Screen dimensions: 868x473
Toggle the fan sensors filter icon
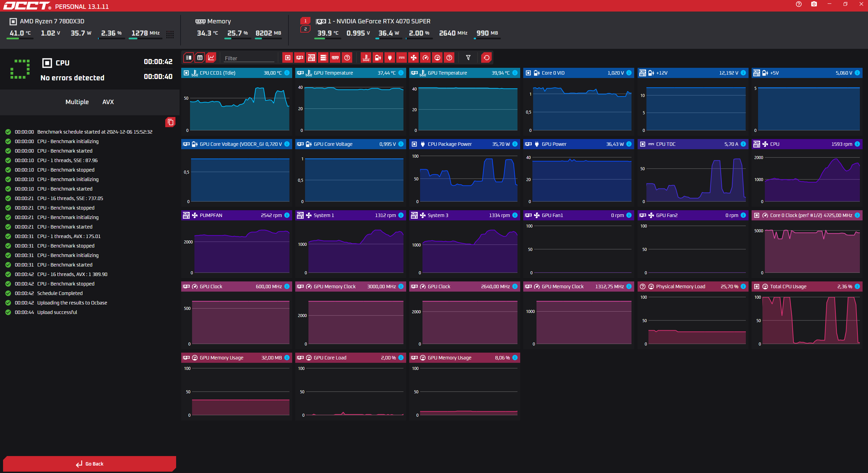pos(414,58)
